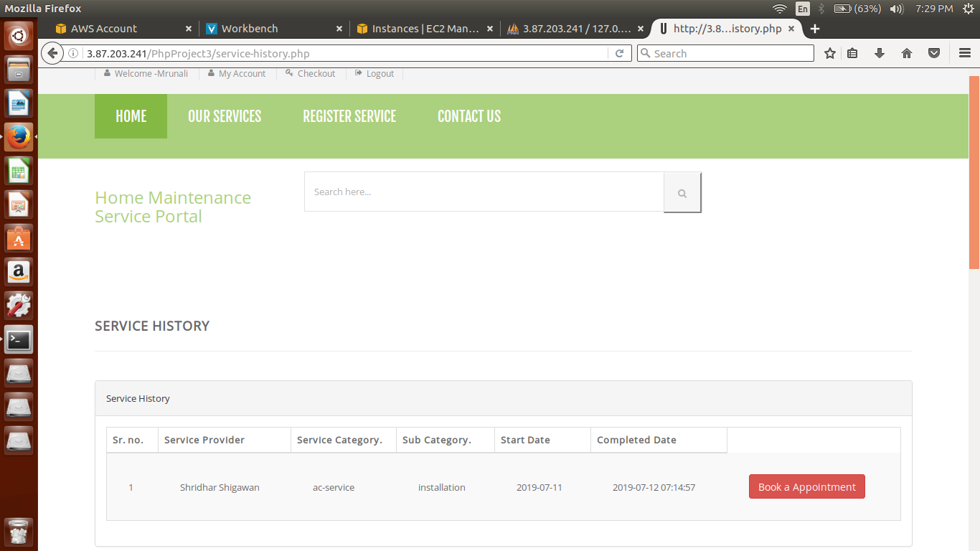Click the magnifier button beside Search here

click(x=682, y=192)
